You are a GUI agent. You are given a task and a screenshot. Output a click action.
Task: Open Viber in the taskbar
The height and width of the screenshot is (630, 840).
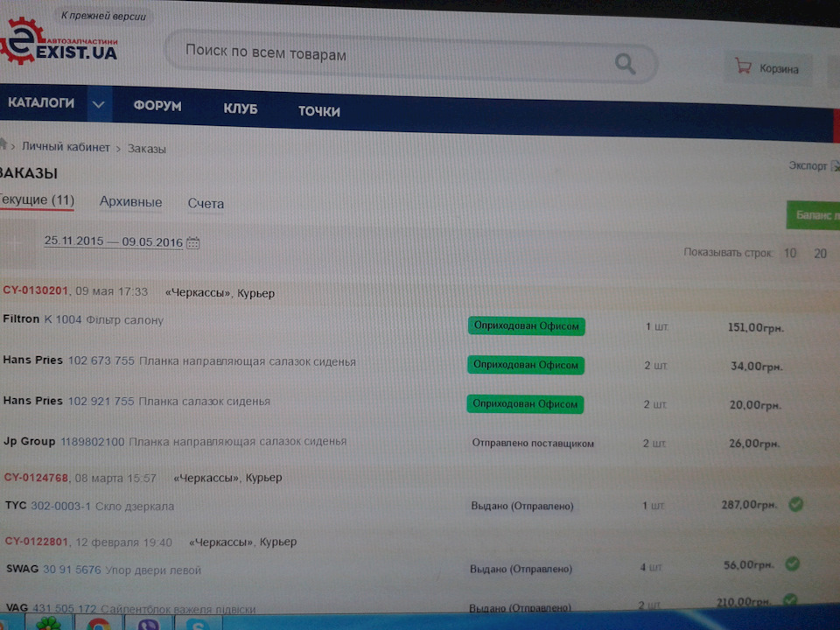[x=149, y=625]
